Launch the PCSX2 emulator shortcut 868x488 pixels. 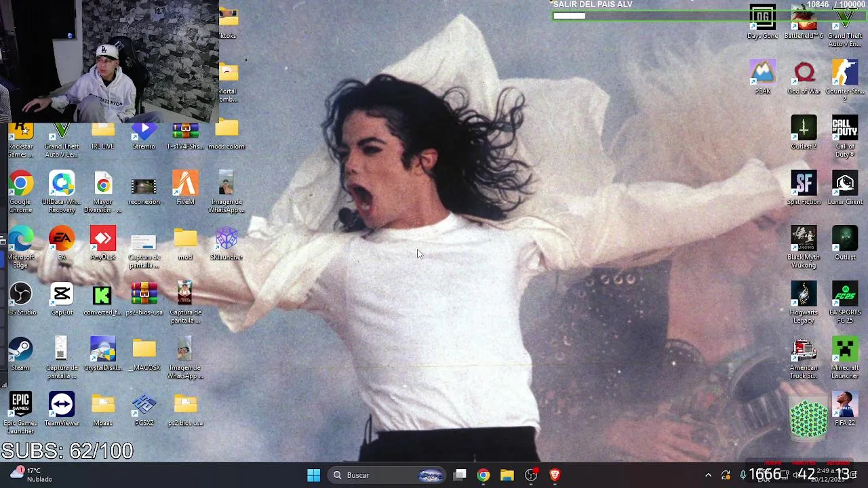[144, 409]
